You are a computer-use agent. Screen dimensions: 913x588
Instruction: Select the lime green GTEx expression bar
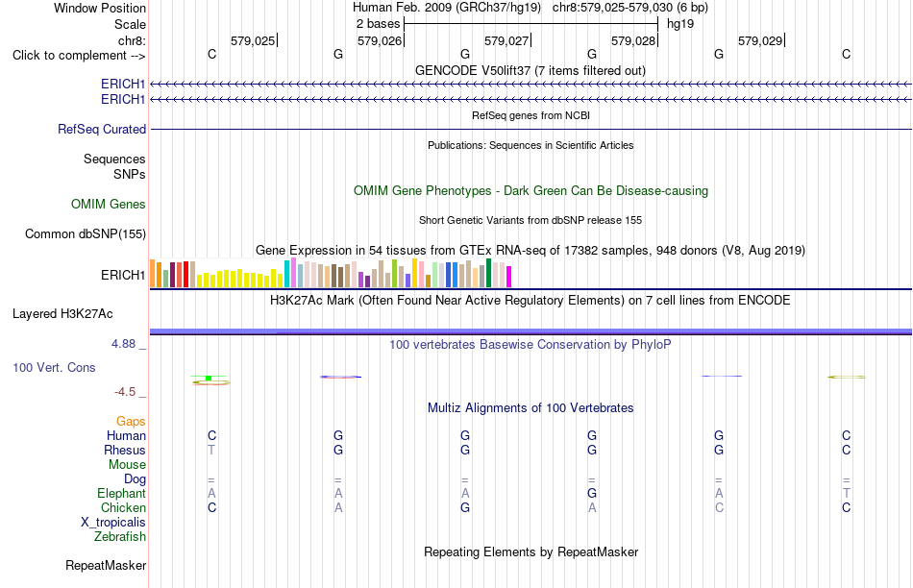(394, 273)
